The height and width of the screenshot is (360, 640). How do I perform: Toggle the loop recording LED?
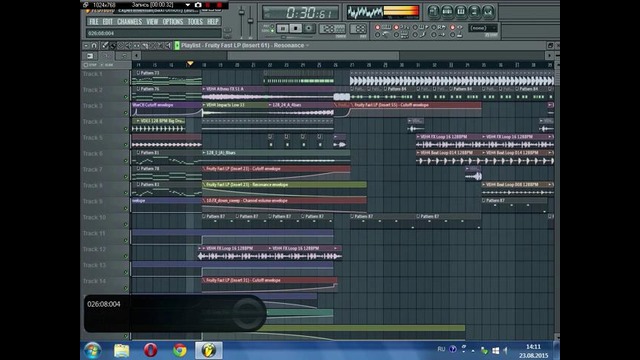(452, 27)
